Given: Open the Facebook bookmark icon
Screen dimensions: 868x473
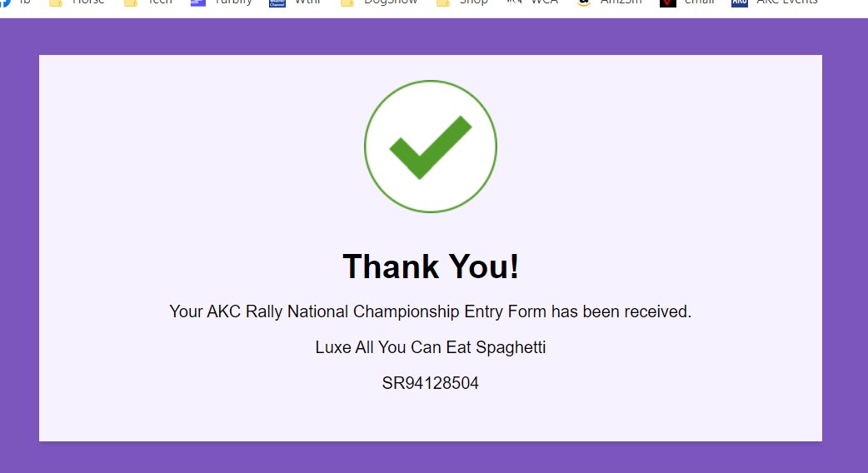Looking at the screenshot, I should coord(6,2).
